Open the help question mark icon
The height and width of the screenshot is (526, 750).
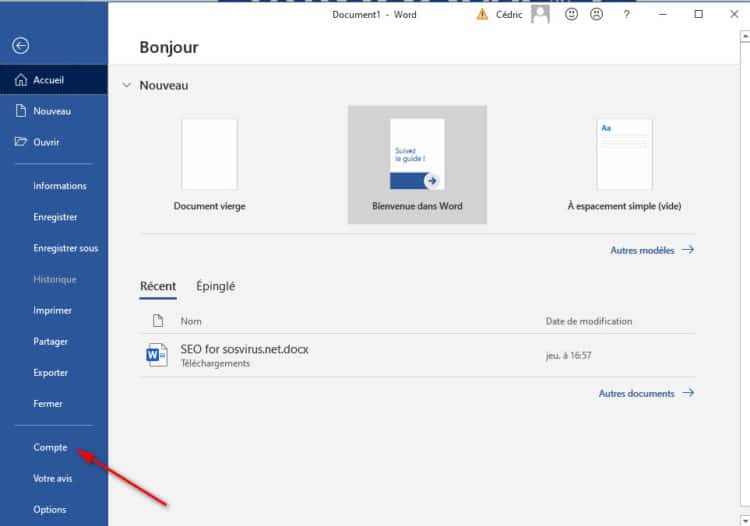point(627,14)
